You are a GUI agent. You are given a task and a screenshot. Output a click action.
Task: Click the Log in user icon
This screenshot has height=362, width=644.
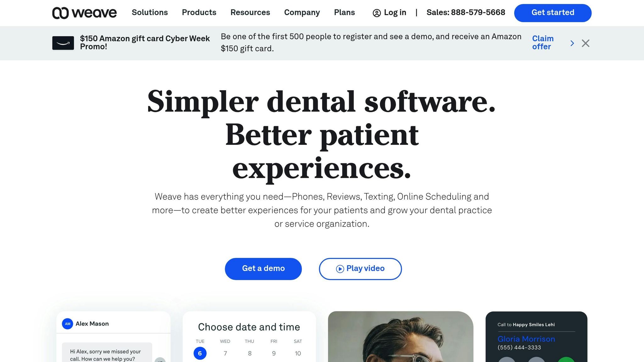(376, 13)
